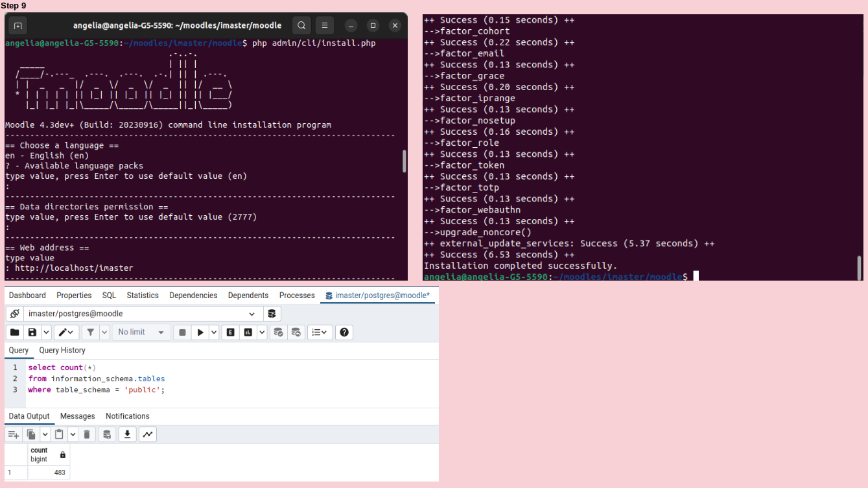Click the terminal search magnifier icon
868x488 pixels.
301,26
